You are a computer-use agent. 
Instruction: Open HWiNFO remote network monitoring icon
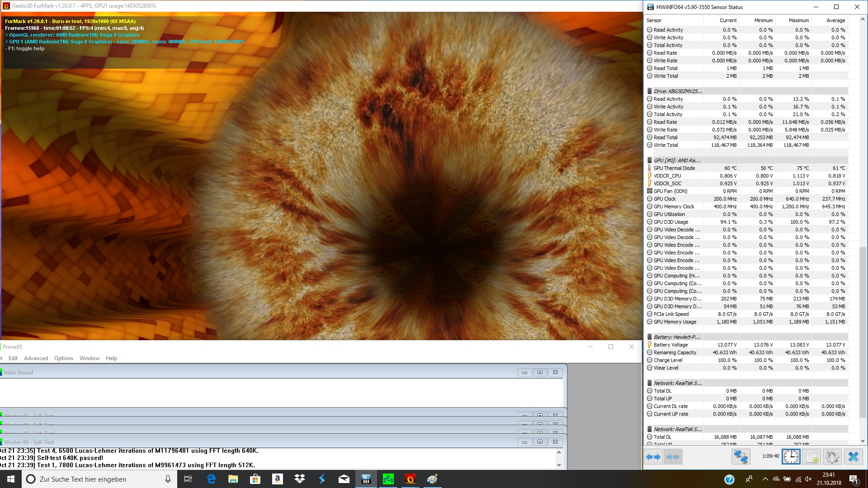coord(741,457)
